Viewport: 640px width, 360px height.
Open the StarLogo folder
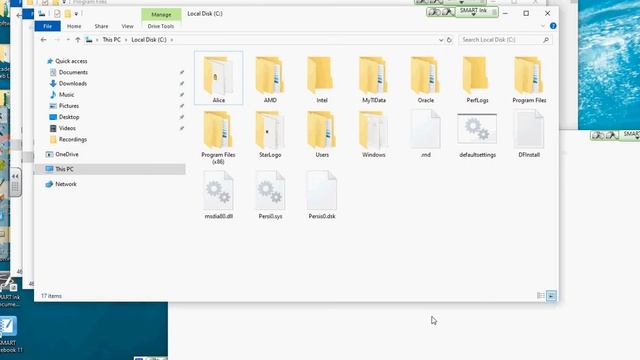[270, 134]
